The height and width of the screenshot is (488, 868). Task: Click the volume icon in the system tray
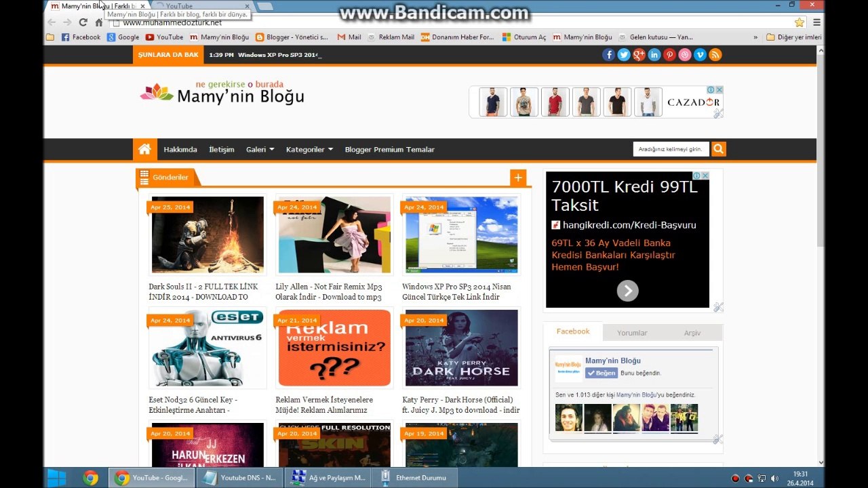pyautogui.click(x=775, y=479)
